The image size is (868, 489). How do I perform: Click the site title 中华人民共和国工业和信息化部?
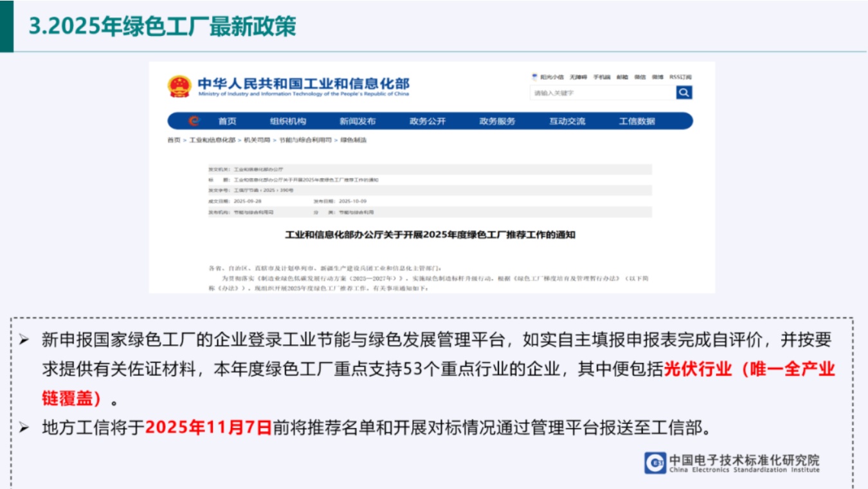(303, 84)
